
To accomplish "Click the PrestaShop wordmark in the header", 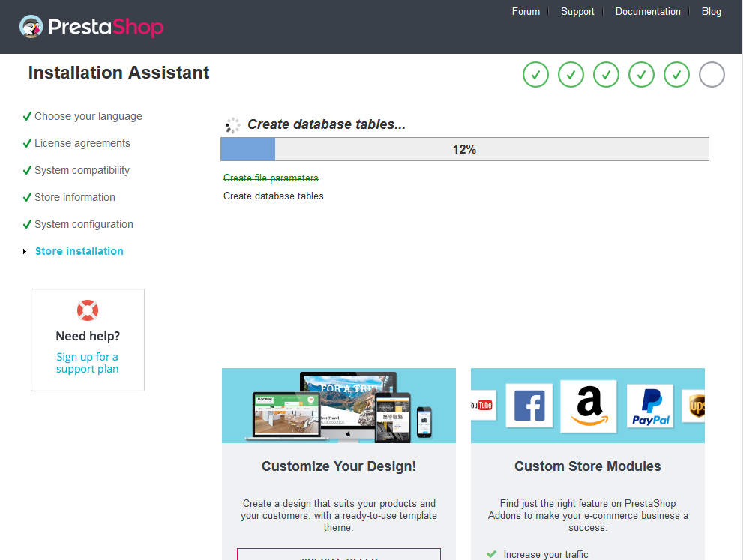I will (x=106, y=27).
